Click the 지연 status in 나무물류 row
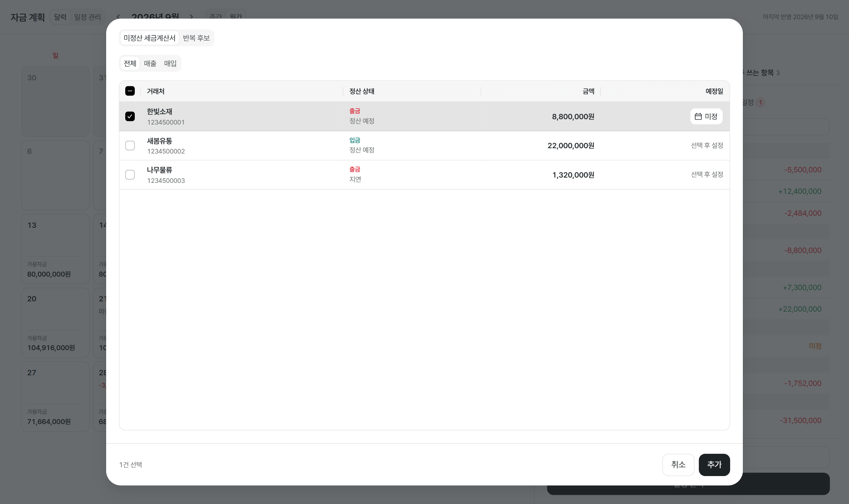 click(x=355, y=179)
